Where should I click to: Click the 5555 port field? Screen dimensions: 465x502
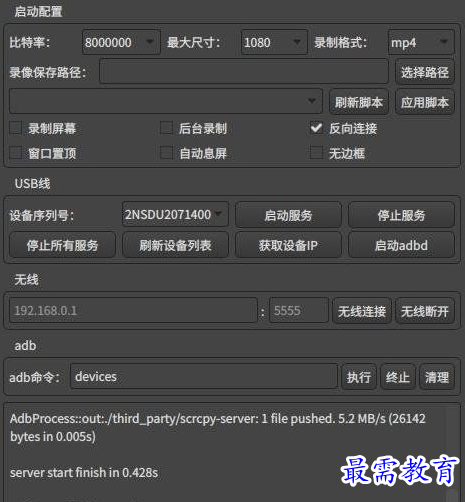coord(299,310)
